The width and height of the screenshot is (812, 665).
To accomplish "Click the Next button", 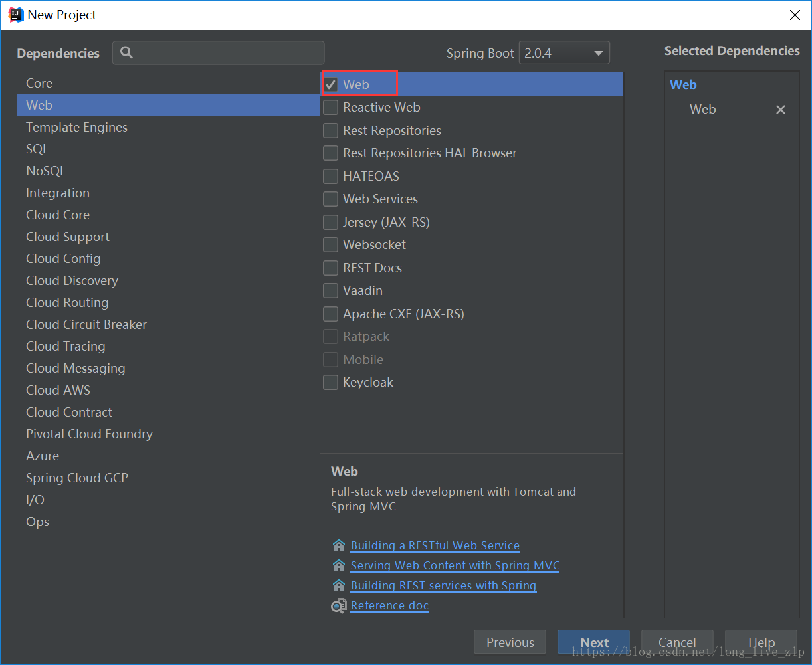I will 593,642.
